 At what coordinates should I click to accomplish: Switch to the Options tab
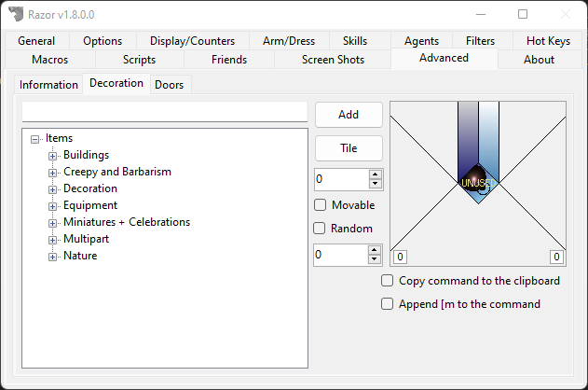pyautogui.click(x=103, y=41)
